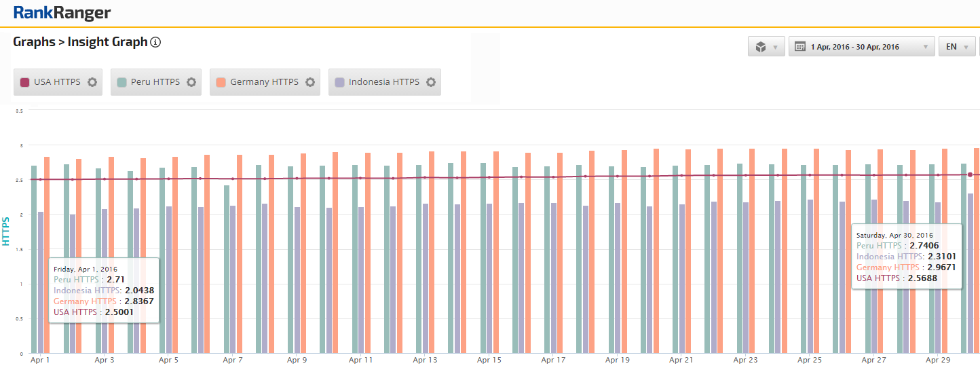
Task: Toggle the Peru HTTPS series label
Action: (155, 82)
